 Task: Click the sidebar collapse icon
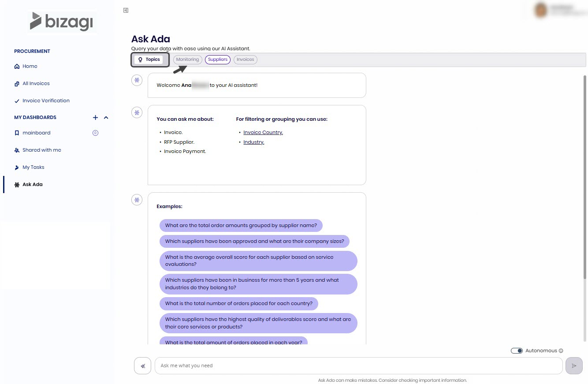(126, 10)
